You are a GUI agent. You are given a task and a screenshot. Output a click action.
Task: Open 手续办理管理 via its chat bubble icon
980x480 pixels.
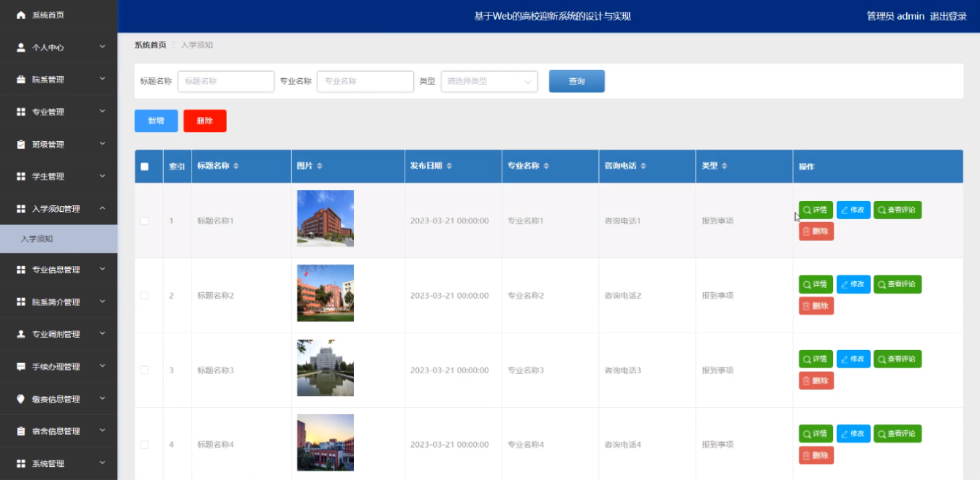pyautogui.click(x=20, y=367)
